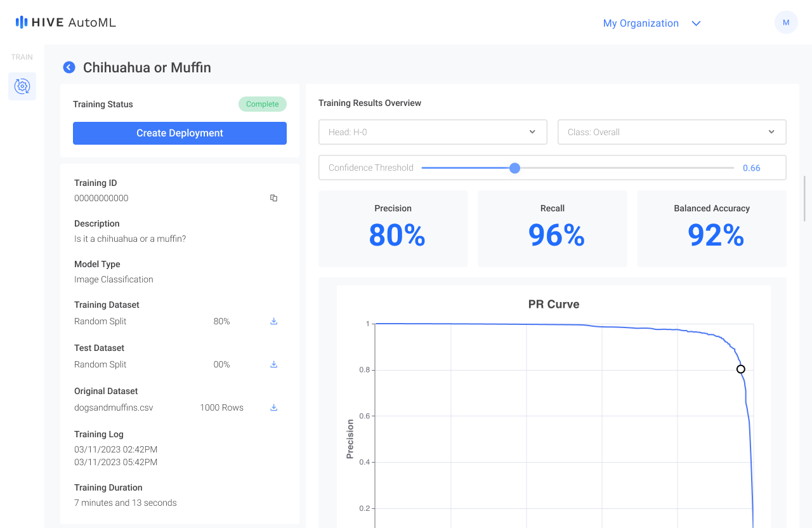812x528 pixels.
Task: Open the Class: Overall dropdown
Action: pyautogui.click(x=672, y=132)
